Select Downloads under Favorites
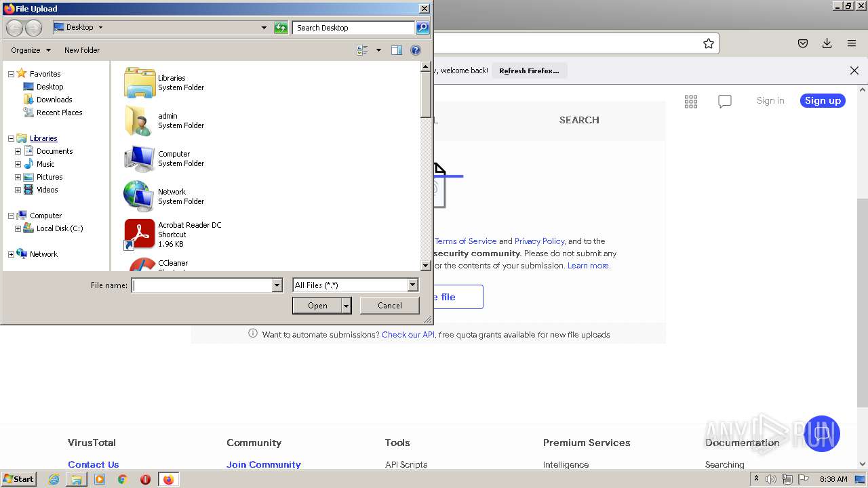This screenshot has height=488, width=868. [54, 100]
